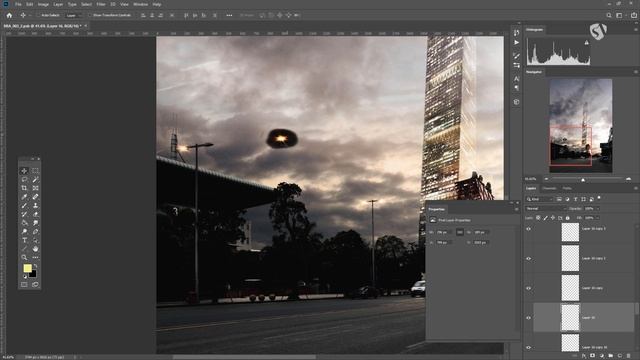Hide the bottom Layer 30 copy layer
The image size is (640, 360).
pos(529,347)
